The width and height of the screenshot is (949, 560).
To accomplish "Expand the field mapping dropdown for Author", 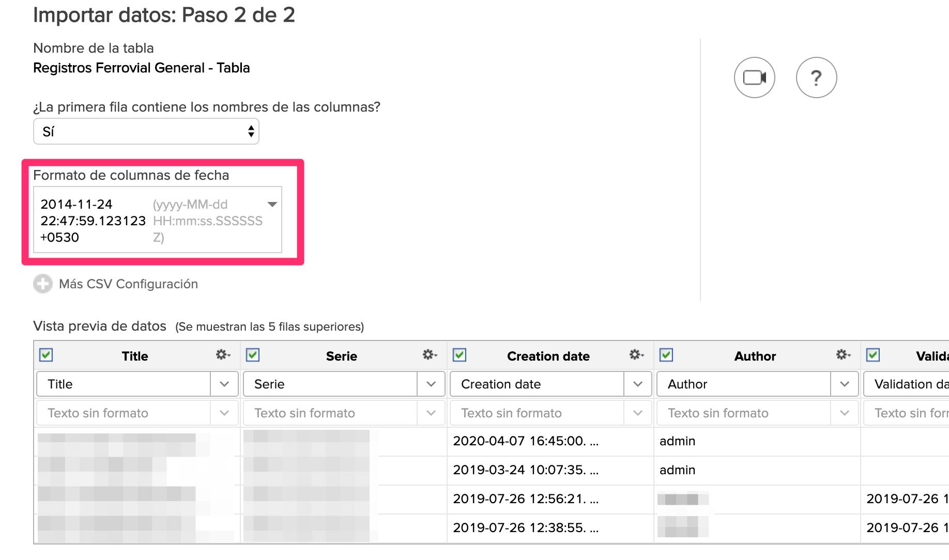I will pyautogui.click(x=845, y=384).
